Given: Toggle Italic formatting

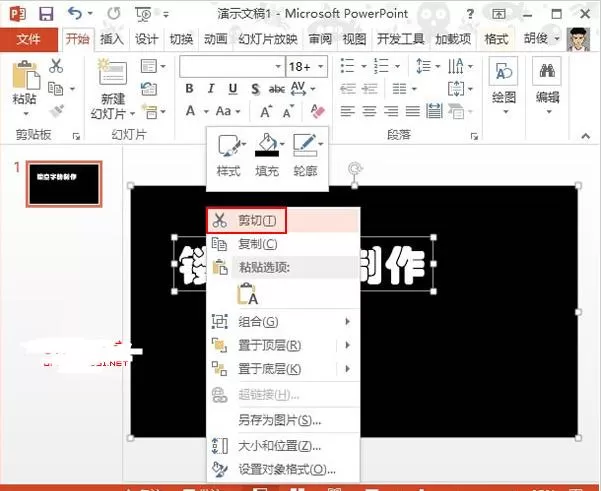Looking at the screenshot, I should pyautogui.click(x=211, y=89).
